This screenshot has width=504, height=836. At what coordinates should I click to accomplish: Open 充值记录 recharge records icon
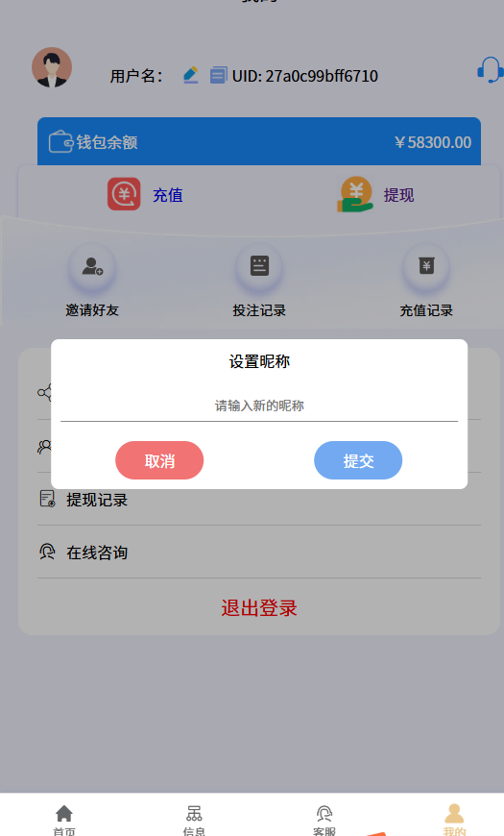tap(426, 266)
